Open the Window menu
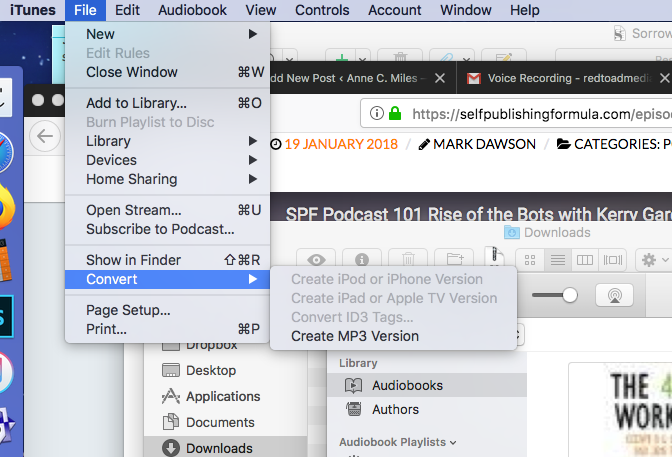Image resolution: width=672 pixels, height=457 pixels. 465,10
